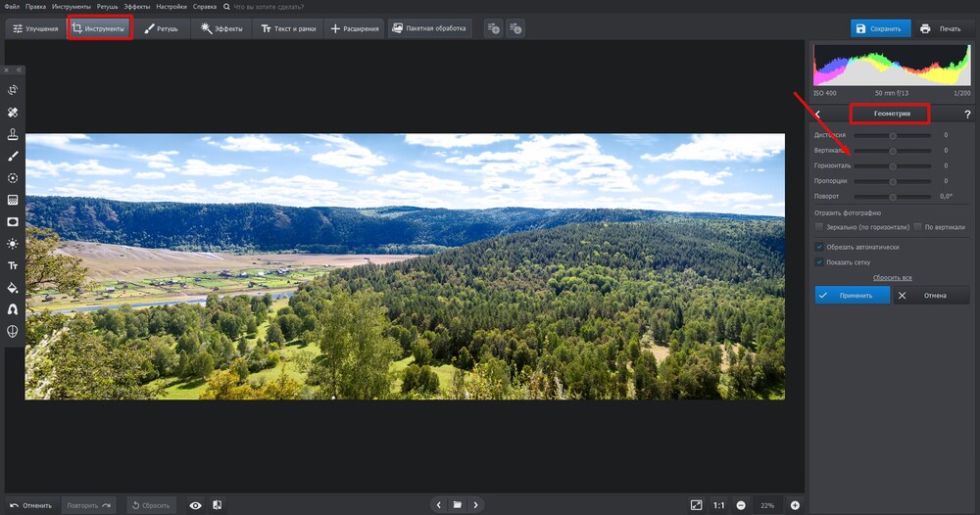This screenshot has width=980, height=515.
Task: Toggle the eye preview icon
Action: tap(196, 505)
